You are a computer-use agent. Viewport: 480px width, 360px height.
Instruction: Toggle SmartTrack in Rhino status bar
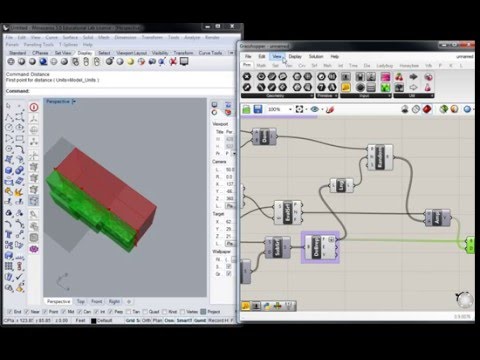pyautogui.click(x=184, y=320)
